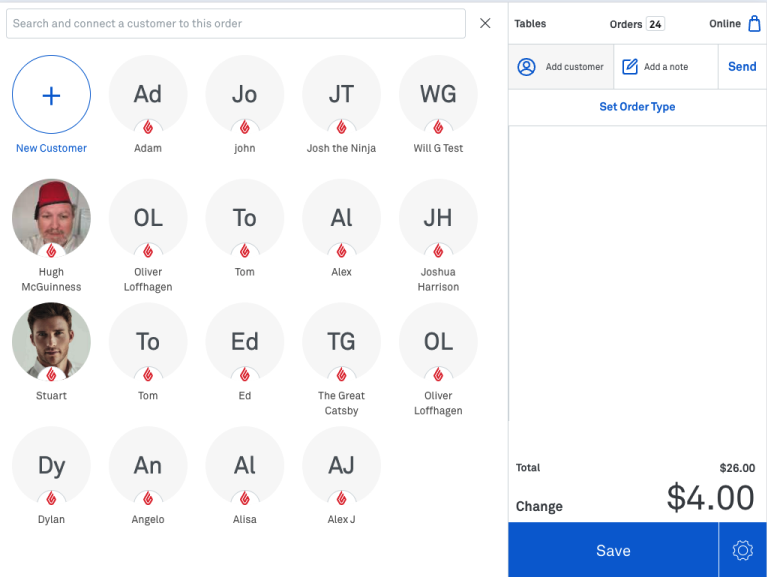
Task: Click the Alex J name label
Action: (341, 519)
